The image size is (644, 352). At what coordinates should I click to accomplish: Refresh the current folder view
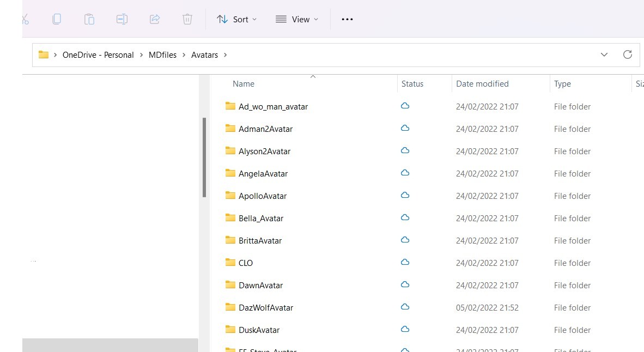[x=628, y=54]
